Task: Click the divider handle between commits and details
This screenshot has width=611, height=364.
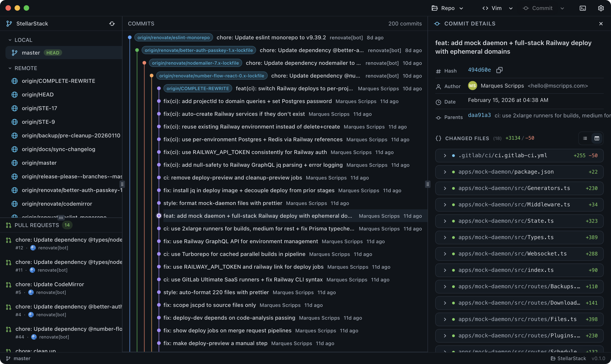Action: pos(428,184)
